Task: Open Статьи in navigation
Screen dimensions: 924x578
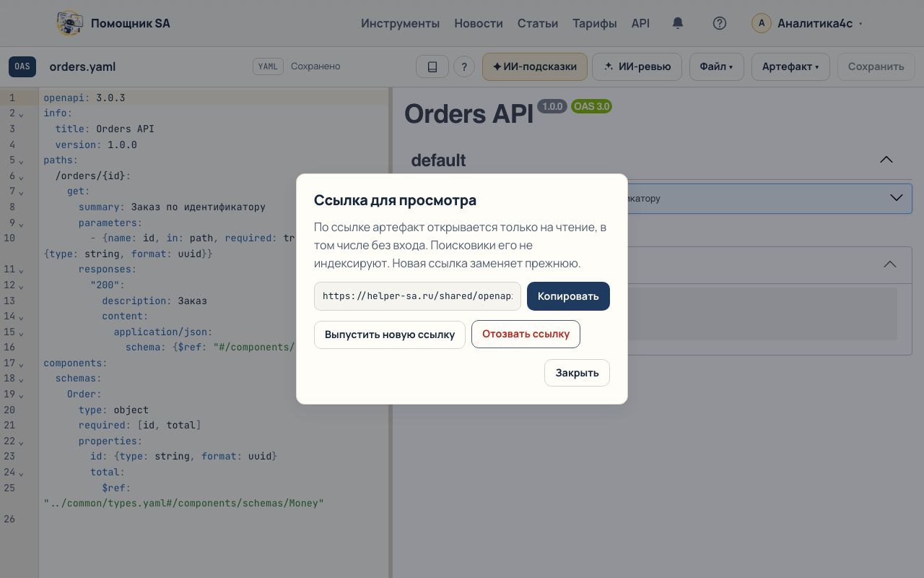Action: coord(538,23)
